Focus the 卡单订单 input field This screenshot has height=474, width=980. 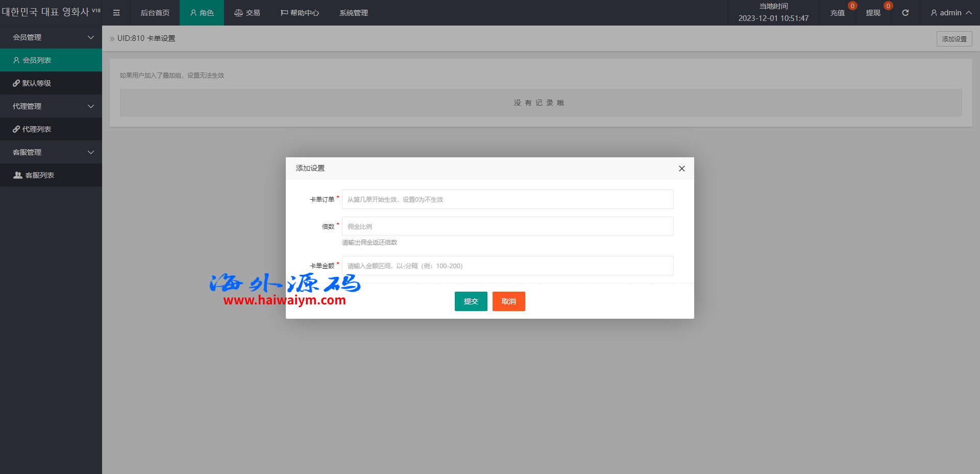[x=507, y=199]
